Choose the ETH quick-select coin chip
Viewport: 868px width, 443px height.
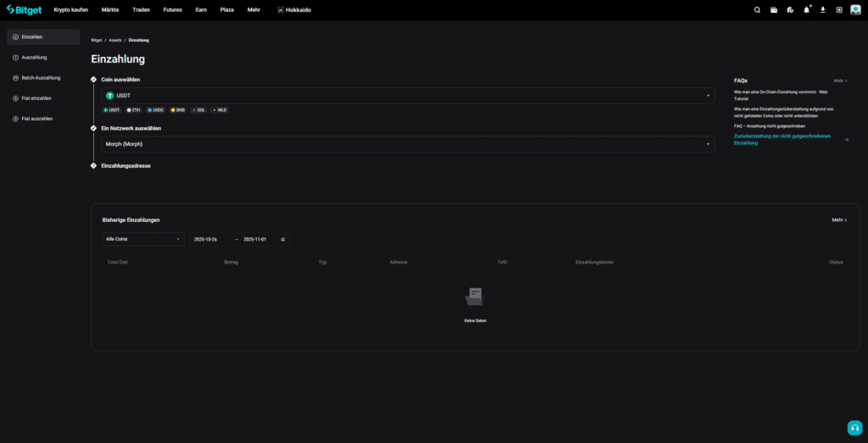coord(134,110)
